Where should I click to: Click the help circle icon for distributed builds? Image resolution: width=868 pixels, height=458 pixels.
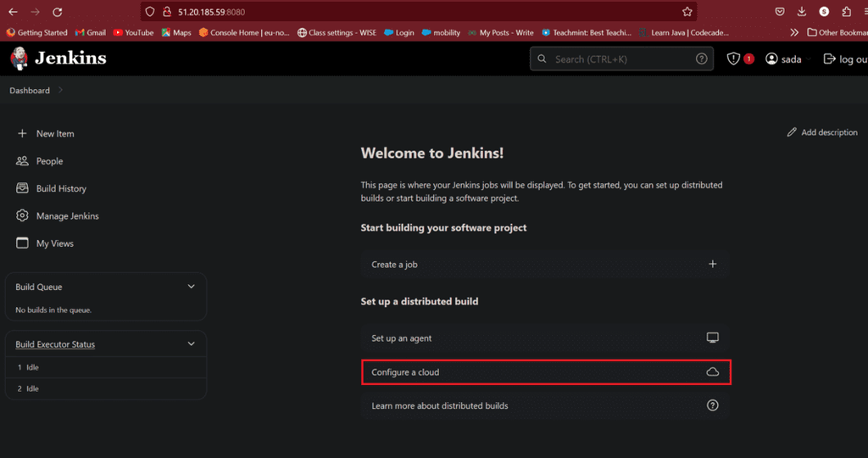point(712,405)
